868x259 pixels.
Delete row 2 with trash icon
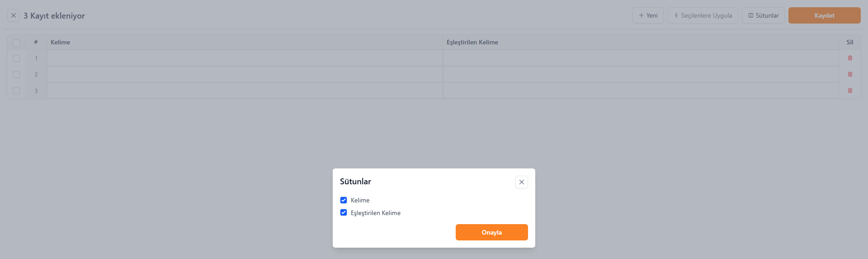click(850, 74)
